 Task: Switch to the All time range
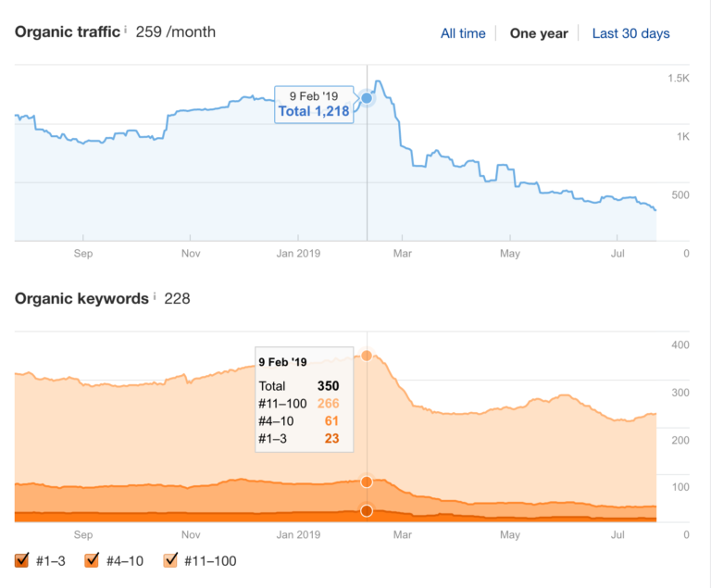(463, 33)
